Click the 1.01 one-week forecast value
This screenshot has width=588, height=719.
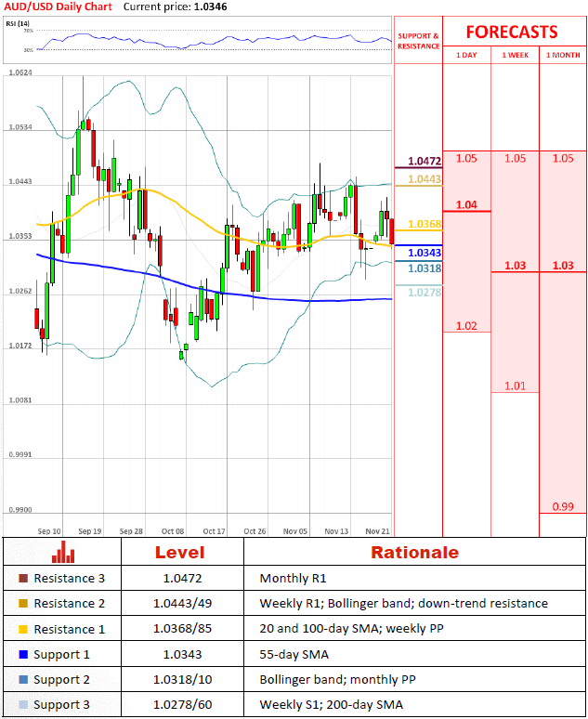point(515,386)
